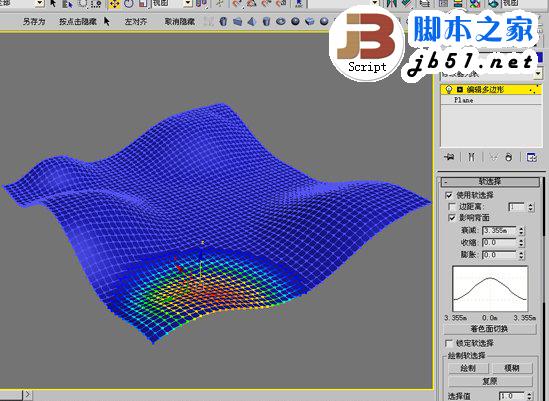Viewport: 549px width, 401px height.
Task: Choose the circular selection region tool
Action: pyautogui.click(x=83, y=4)
